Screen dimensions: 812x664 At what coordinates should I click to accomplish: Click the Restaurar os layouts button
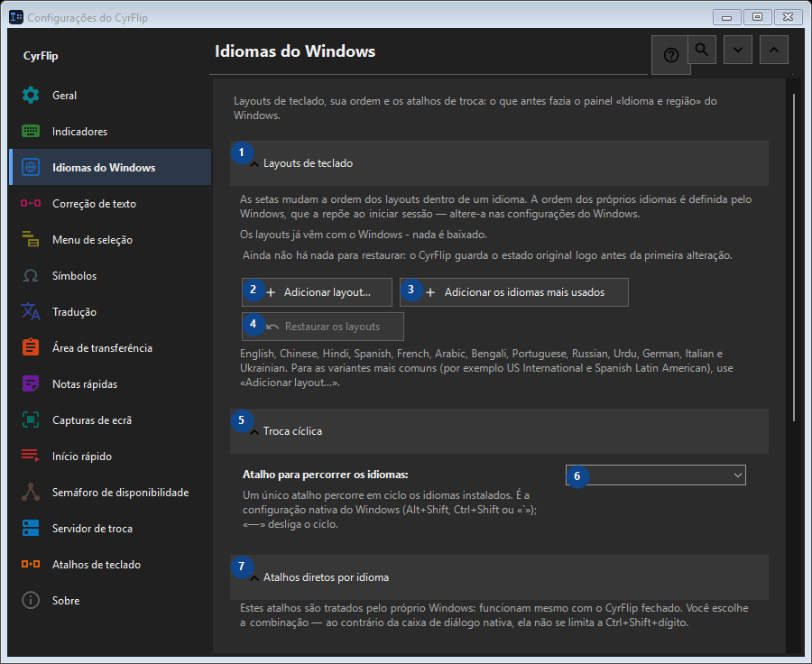point(323,327)
